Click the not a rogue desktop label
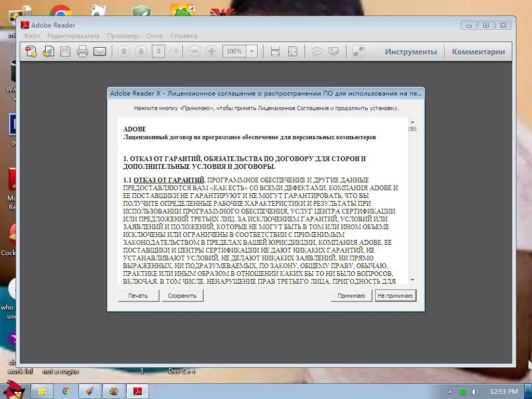 pyautogui.click(x=60, y=371)
